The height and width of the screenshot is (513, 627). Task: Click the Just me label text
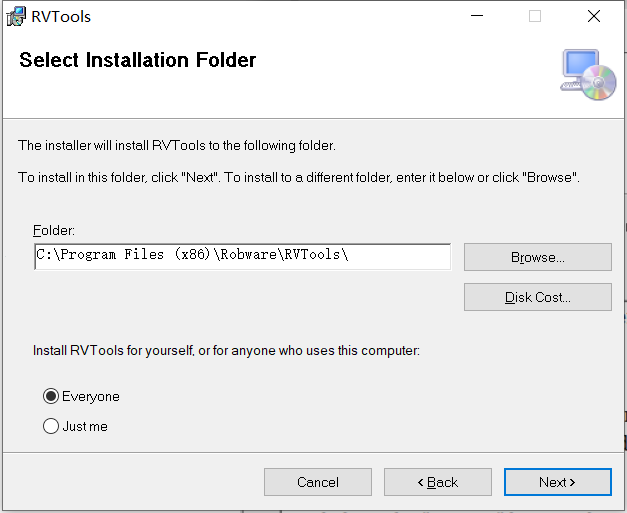85,427
